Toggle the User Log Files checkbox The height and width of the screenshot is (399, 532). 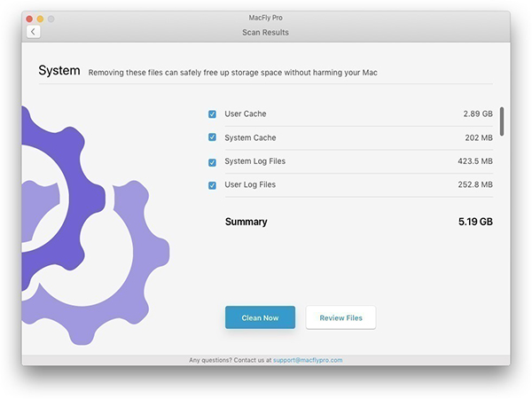click(x=212, y=185)
